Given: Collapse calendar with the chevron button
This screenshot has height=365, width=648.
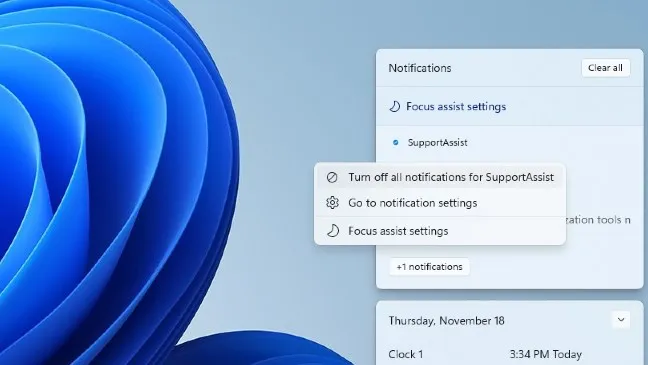Looking at the screenshot, I should point(621,320).
